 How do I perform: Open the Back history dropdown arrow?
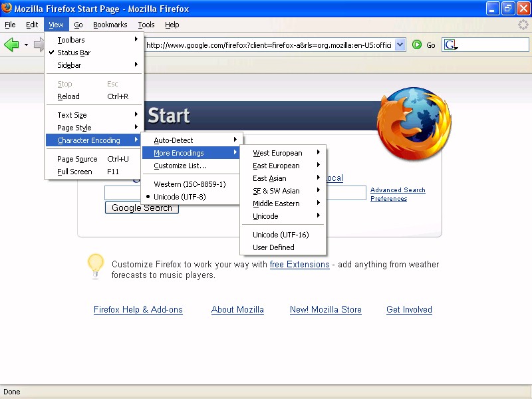click(26, 45)
